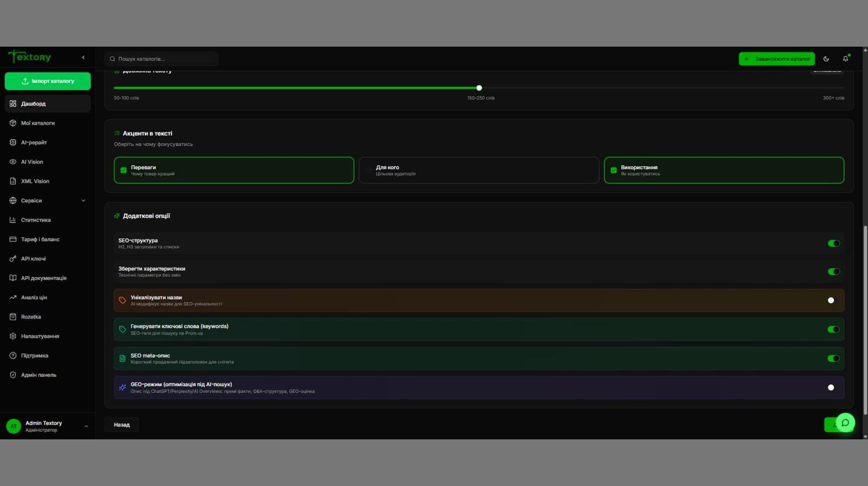This screenshot has height=486, width=868.
Task: Click the Завантажити каталог button
Action: pos(777,59)
